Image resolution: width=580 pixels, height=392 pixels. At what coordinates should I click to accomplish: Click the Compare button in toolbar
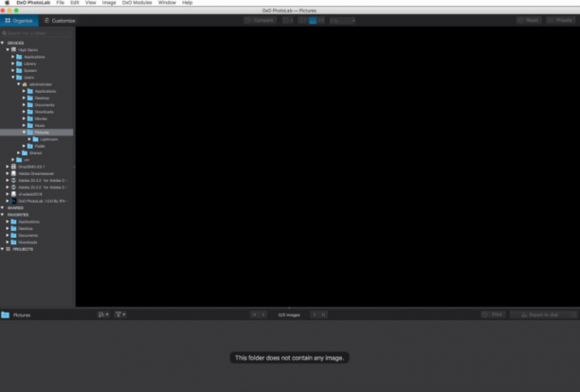[260, 20]
